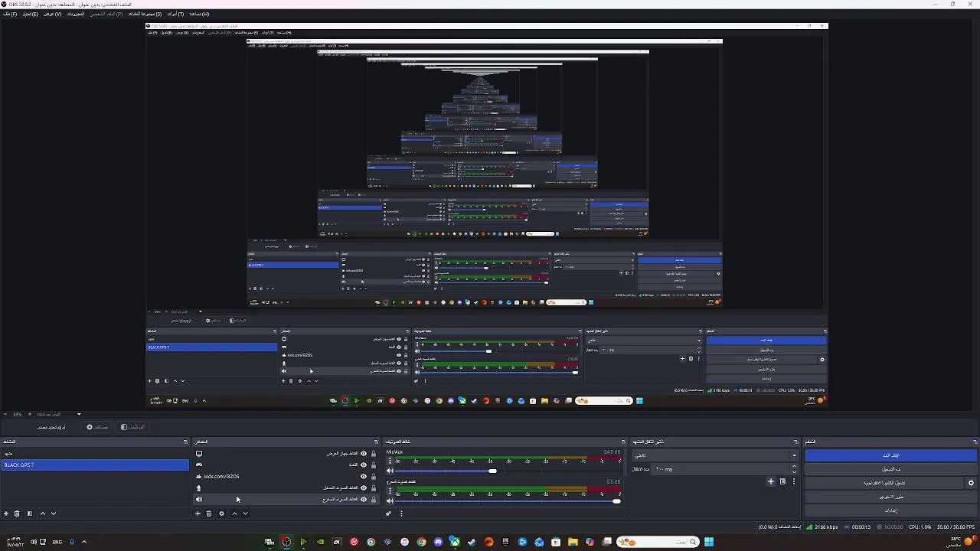This screenshot has width=980, height=551.
Task: Toggle lock on display capture source
Action: click(374, 453)
